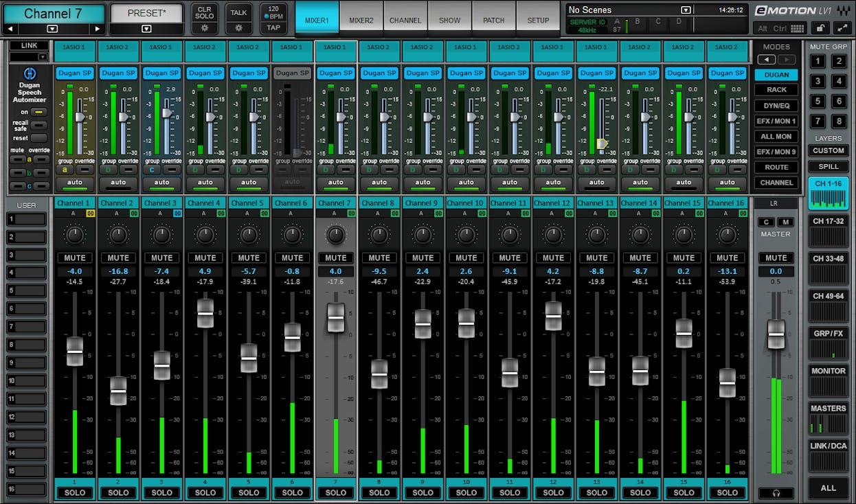Open the PRESET dropdown menu
The height and width of the screenshot is (504, 856).
point(146,29)
